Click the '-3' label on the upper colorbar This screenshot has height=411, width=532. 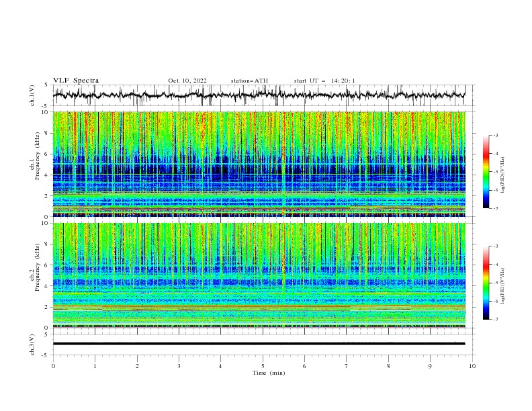click(495, 135)
